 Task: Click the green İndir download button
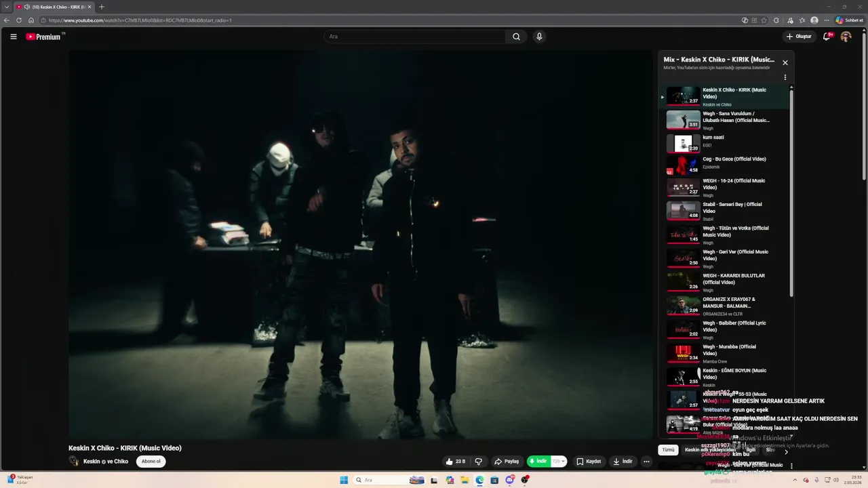click(539, 462)
